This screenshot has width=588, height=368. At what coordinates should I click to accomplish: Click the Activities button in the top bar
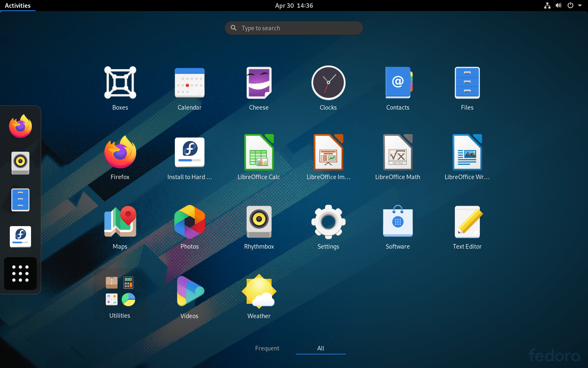18,5
